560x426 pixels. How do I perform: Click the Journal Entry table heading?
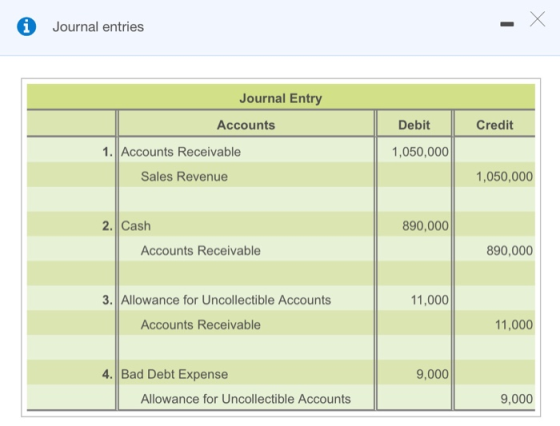pos(281,98)
